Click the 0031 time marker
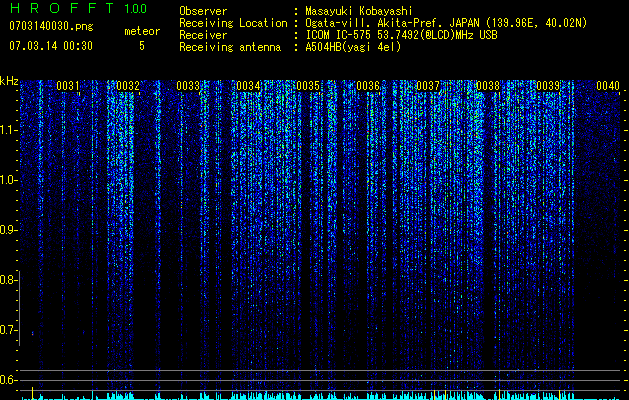629x400 pixels. tap(68, 86)
